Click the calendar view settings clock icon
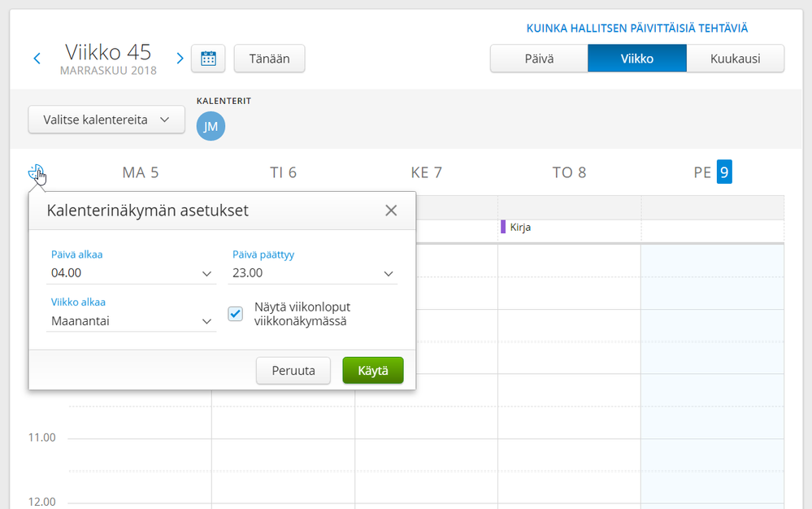Screen dimensions: 812x509 pos(37,173)
